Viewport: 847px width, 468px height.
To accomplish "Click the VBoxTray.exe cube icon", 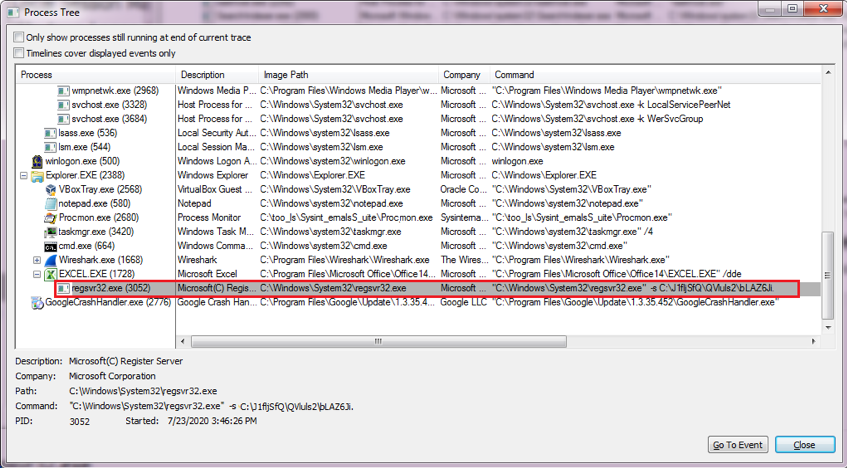I will 50,189.
